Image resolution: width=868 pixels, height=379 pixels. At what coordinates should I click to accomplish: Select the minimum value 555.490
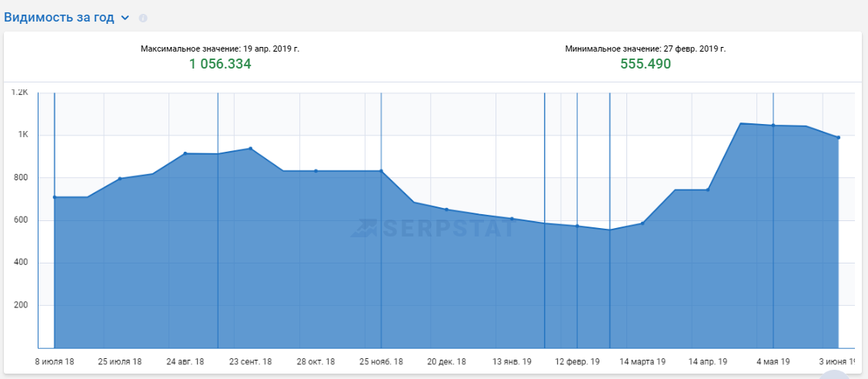tap(646, 64)
